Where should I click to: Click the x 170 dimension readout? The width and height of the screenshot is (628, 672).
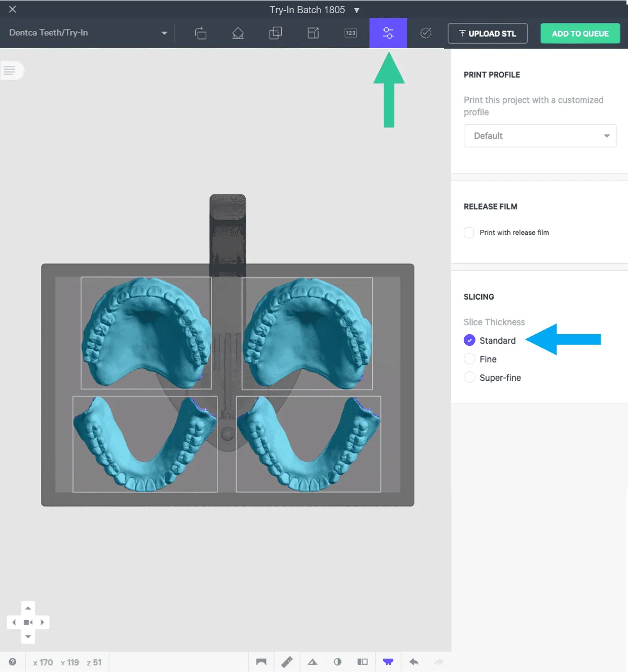43,662
